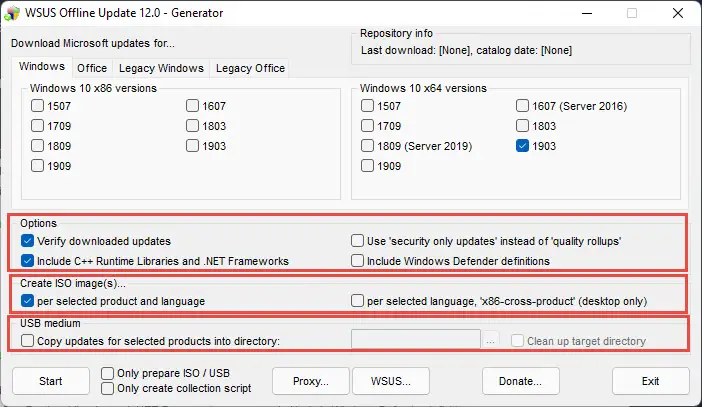Open the Legacy Windows tab
702x407 pixels.
(x=161, y=68)
